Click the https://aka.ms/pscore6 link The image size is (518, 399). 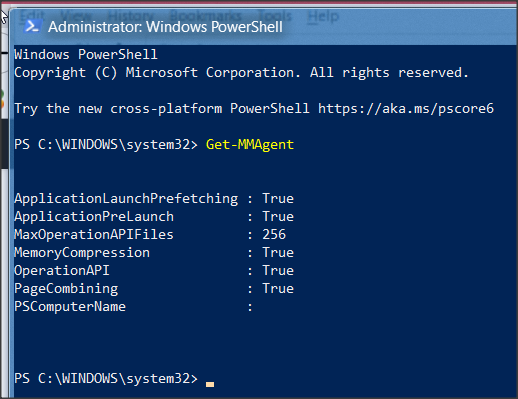pyautogui.click(x=406, y=109)
